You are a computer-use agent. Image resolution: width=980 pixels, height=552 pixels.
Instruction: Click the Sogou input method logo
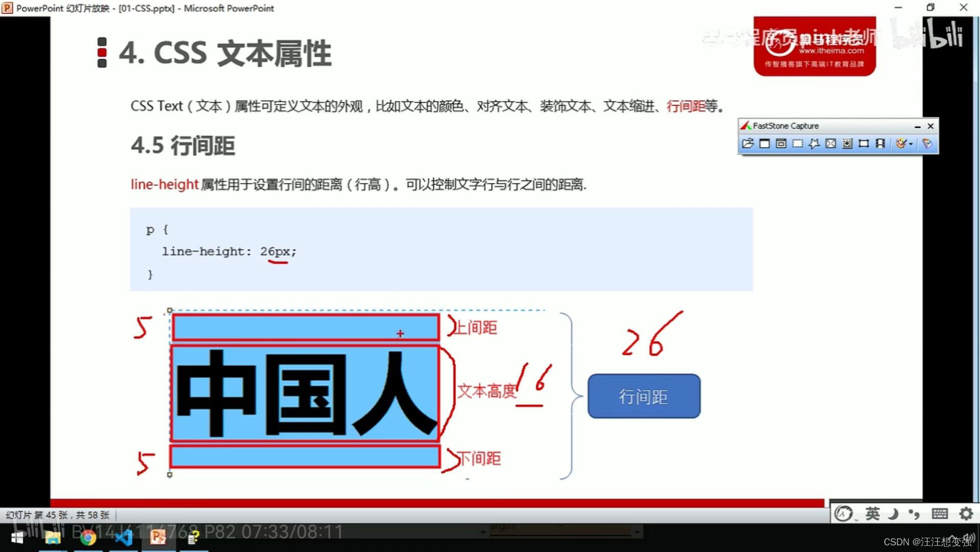tap(844, 513)
